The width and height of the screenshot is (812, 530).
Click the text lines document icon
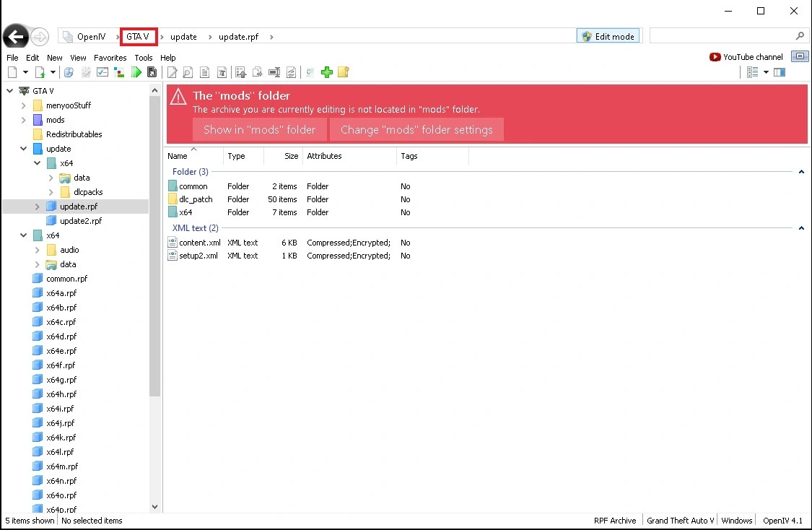click(204, 72)
